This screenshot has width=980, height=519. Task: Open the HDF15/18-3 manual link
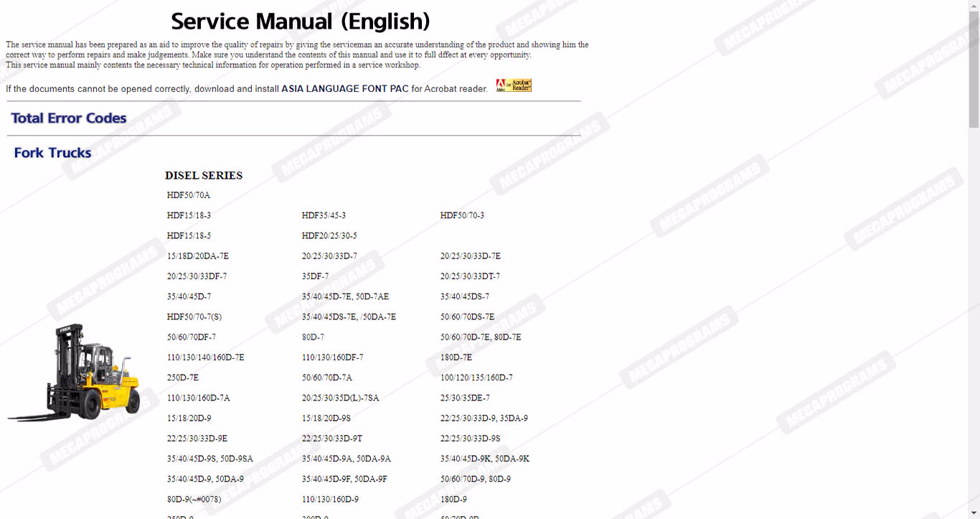pyautogui.click(x=189, y=215)
